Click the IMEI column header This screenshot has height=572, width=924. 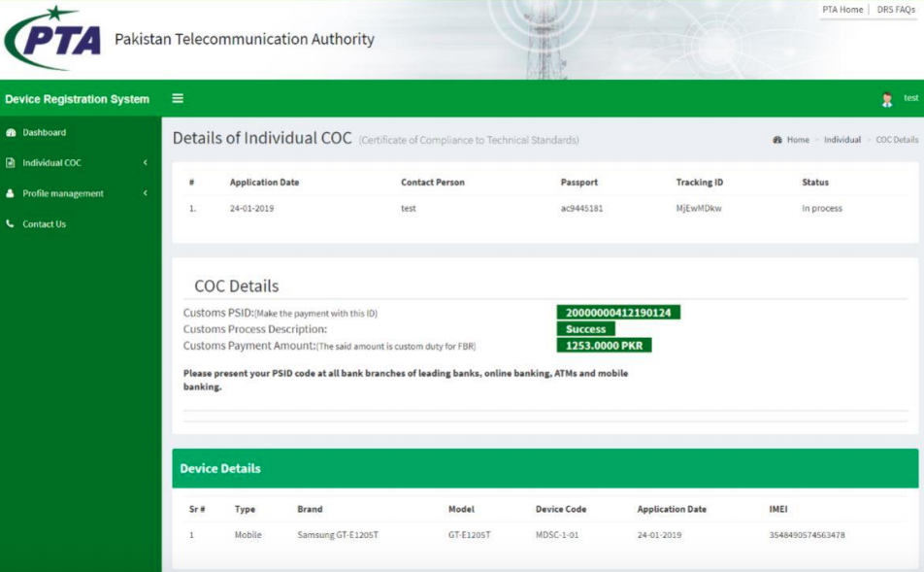[x=777, y=509]
